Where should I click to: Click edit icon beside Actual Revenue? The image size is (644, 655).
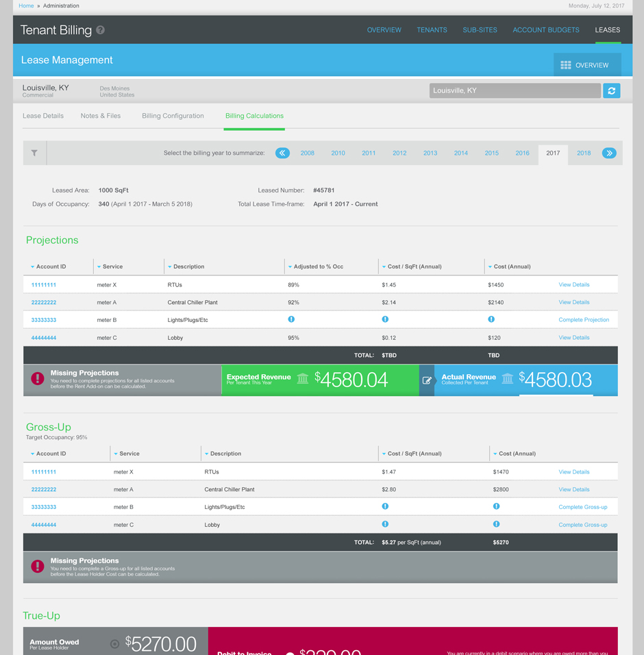[426, 380]
